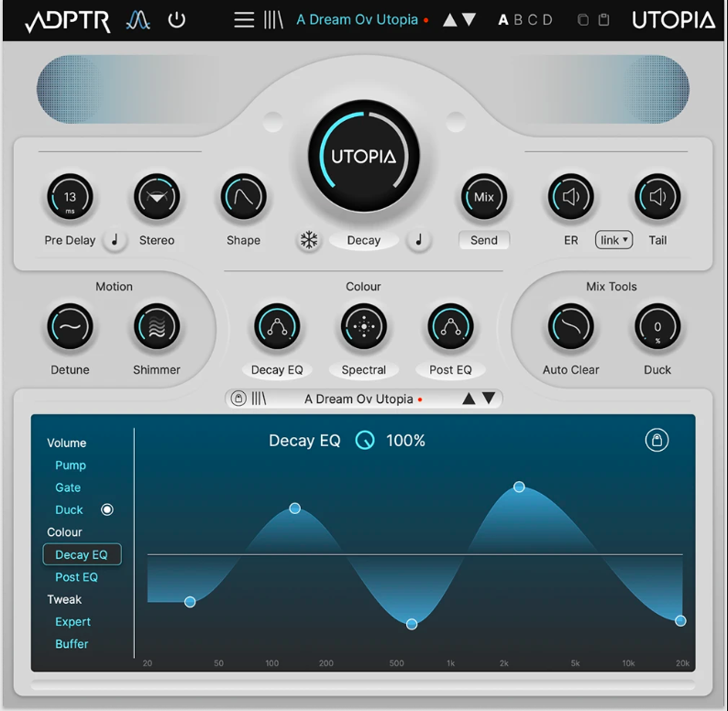Image resolution: width=728 pixels, height=711 pixels.
Task: Click the paste state clipboard icon
Action: click(x=603, y=20)
